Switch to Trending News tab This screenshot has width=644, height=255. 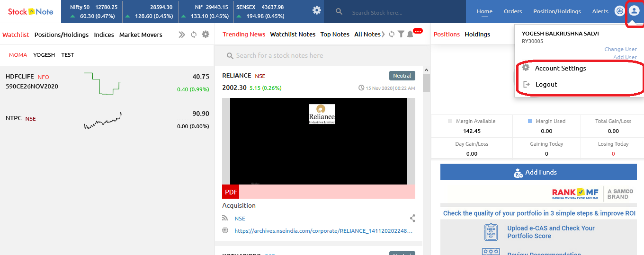pyautogui.click(x=244, y=34)
